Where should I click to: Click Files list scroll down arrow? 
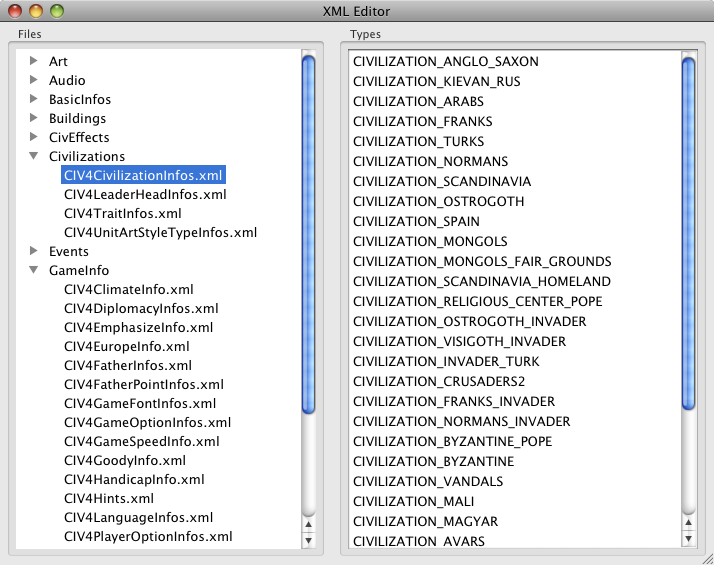(x=308, y=541)
